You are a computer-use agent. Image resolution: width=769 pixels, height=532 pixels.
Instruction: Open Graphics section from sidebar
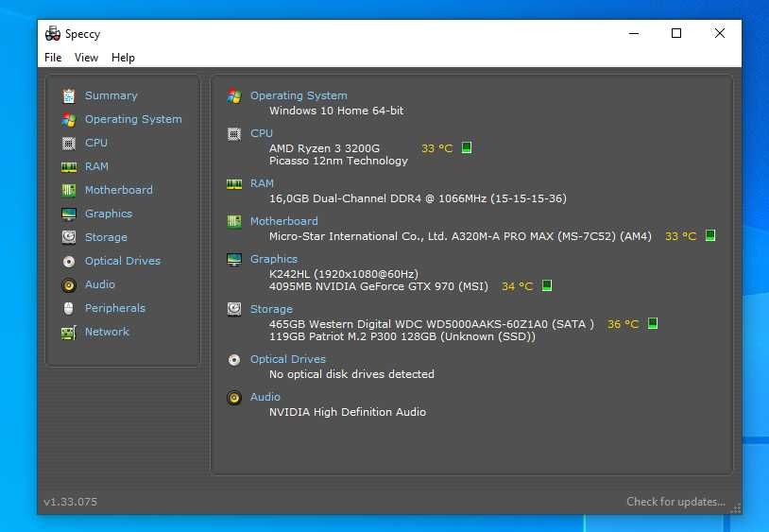[x=109, y=214]
